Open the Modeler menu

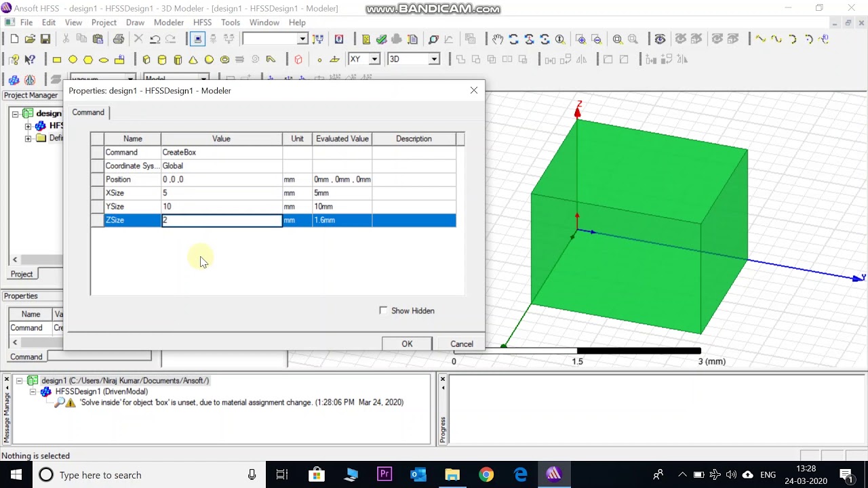pyautogui.click(x=169, y=22)
